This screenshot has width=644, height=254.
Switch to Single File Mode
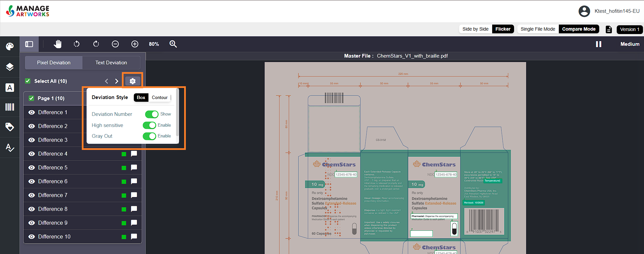[538, 29]
